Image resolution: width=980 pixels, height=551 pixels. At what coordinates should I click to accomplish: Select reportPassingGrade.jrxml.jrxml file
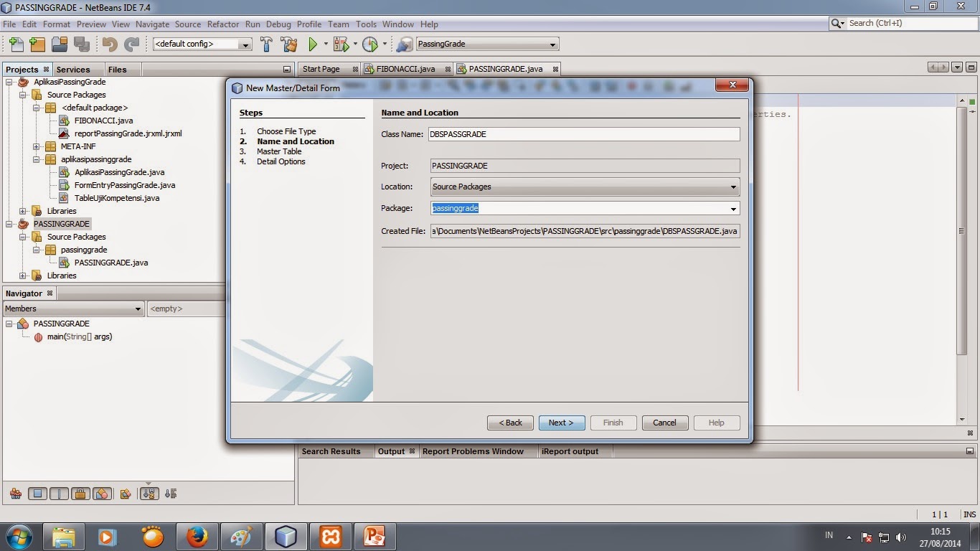click(128, 133)
